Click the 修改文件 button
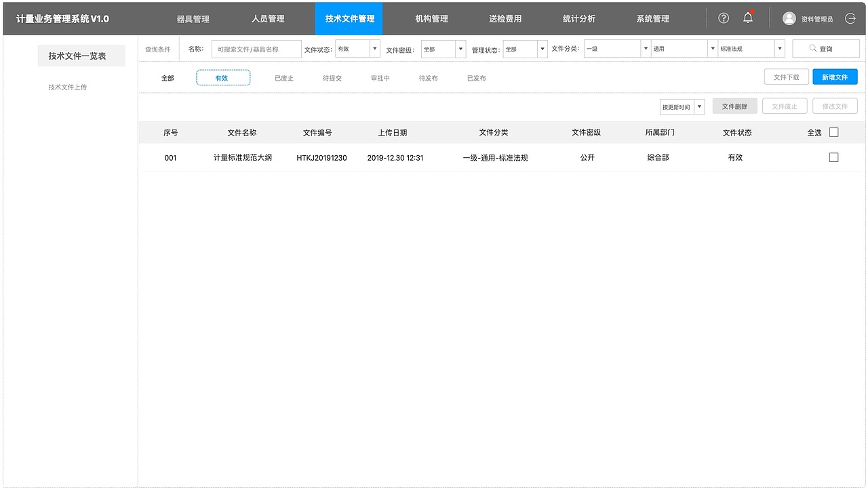868x490 pixels. (835, 106)
